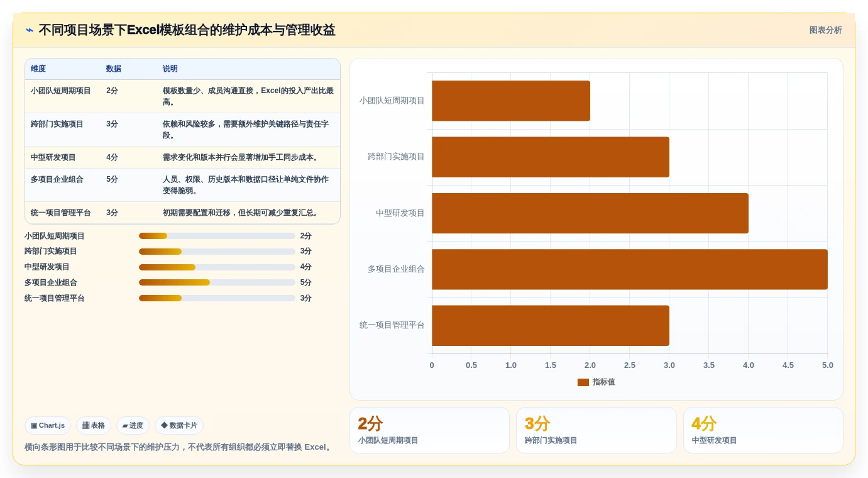Click the 中型研发项目 bar in chart
Viewport: 868px width, 478px height.
[x=590, y=213]
